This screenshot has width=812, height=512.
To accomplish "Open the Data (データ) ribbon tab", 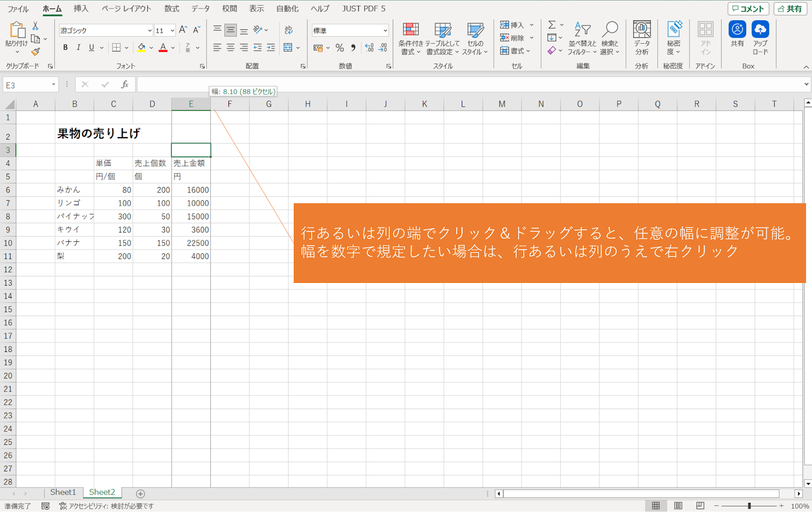I will [x=200, y=9].
